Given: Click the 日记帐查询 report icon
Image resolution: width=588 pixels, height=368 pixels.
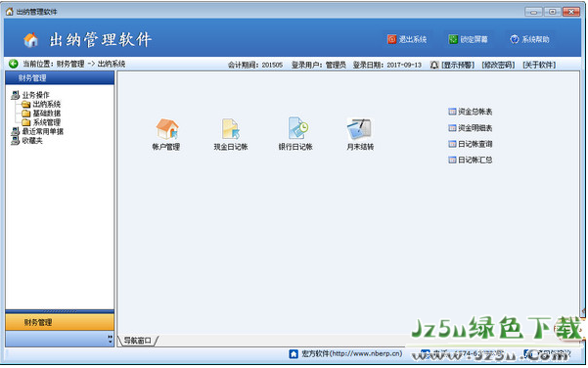Looking at the screenshot, I should tap(452, 144).
